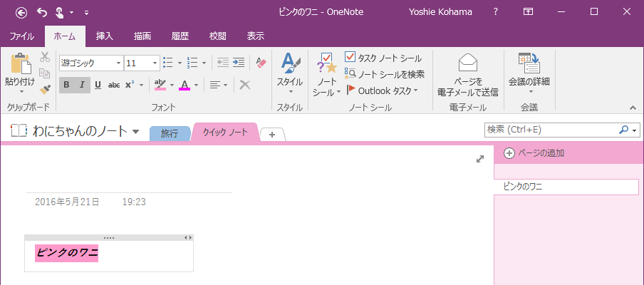644x285 pixels.
Task: Click the note container top handle
Action: tap(109, 237)
